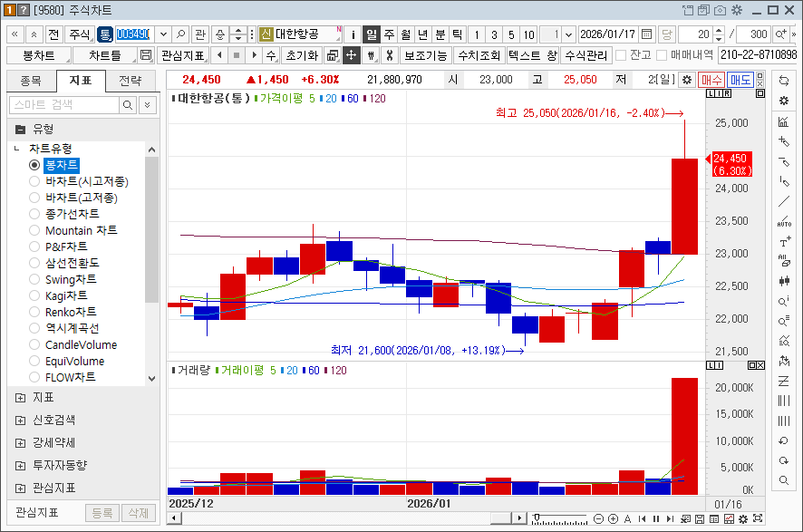Click the zoom out minus icon

(598, 519)
